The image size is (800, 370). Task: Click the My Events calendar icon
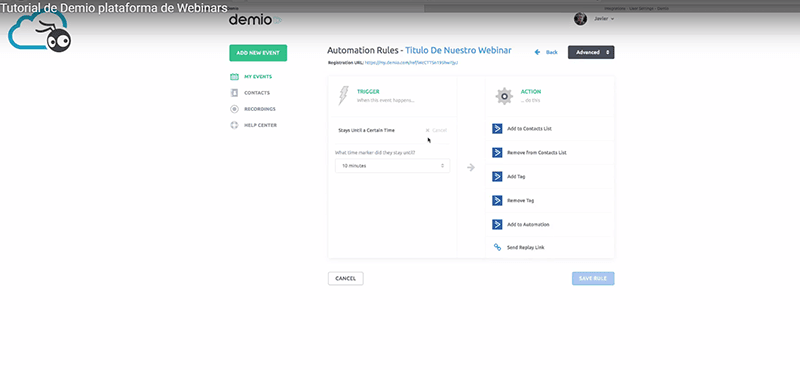(x=234, y=77)
